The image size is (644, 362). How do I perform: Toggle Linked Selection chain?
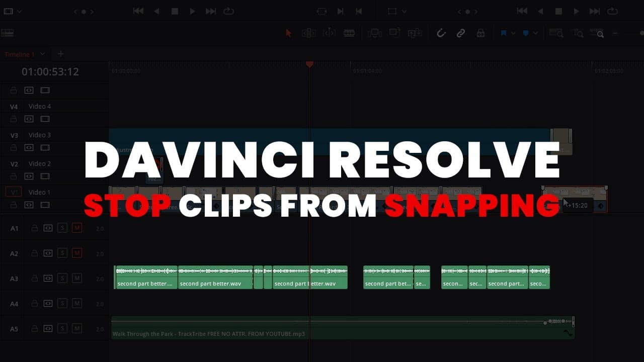click(x=461, y=33)
